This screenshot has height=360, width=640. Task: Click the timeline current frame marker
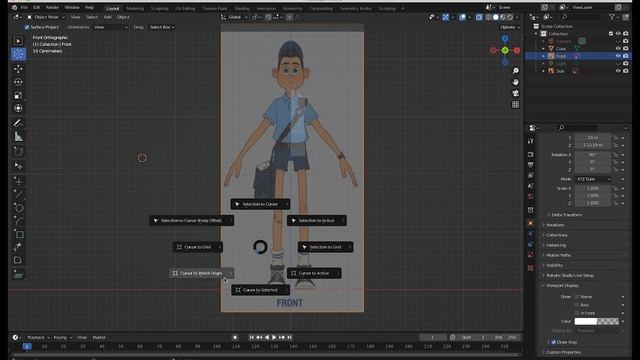tap(27, 346)
